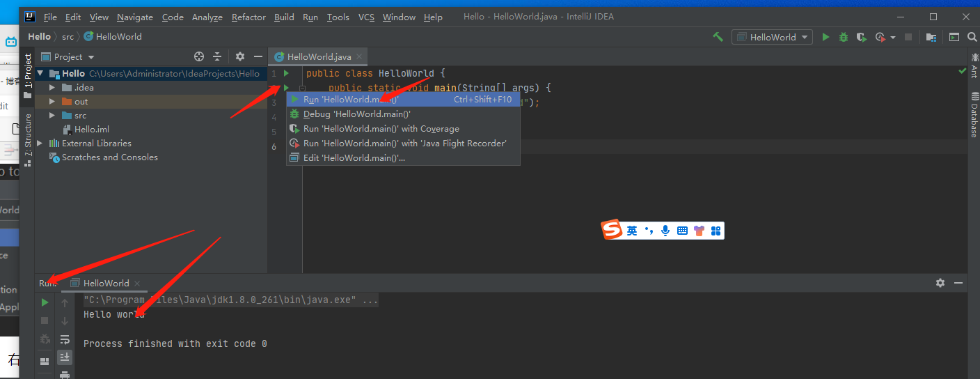
Task: Select the HelloWorld tab in Run panel
Action: coord(106,283)
